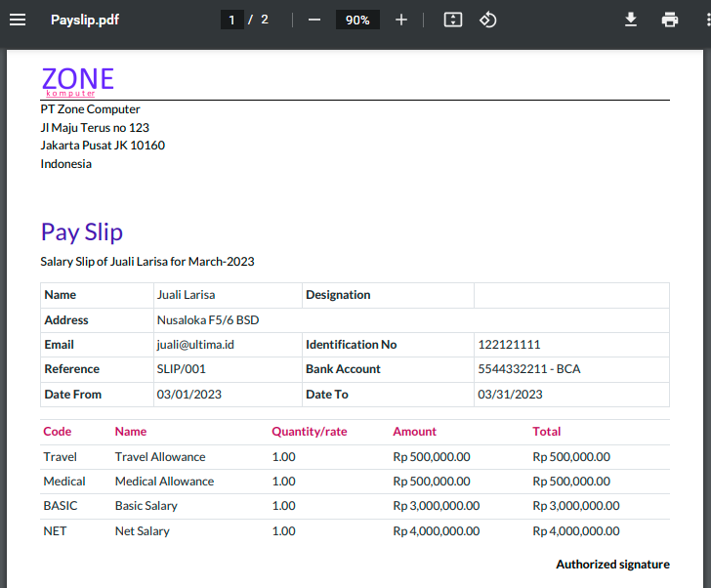Click the current page number field
Screen dimensions: 711x588
coord(231,20)
